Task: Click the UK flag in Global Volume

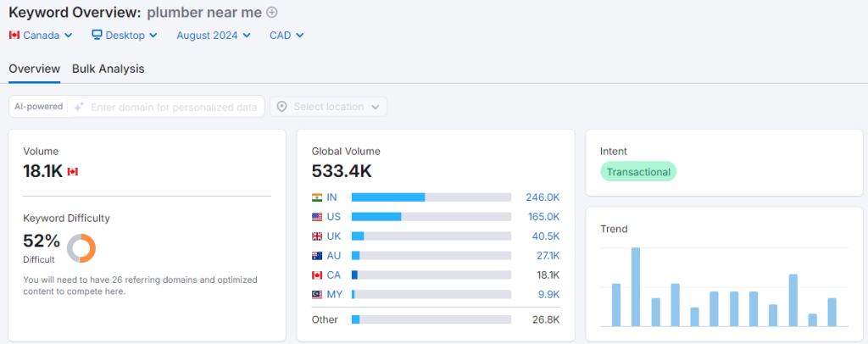Action: click(317, 236)
